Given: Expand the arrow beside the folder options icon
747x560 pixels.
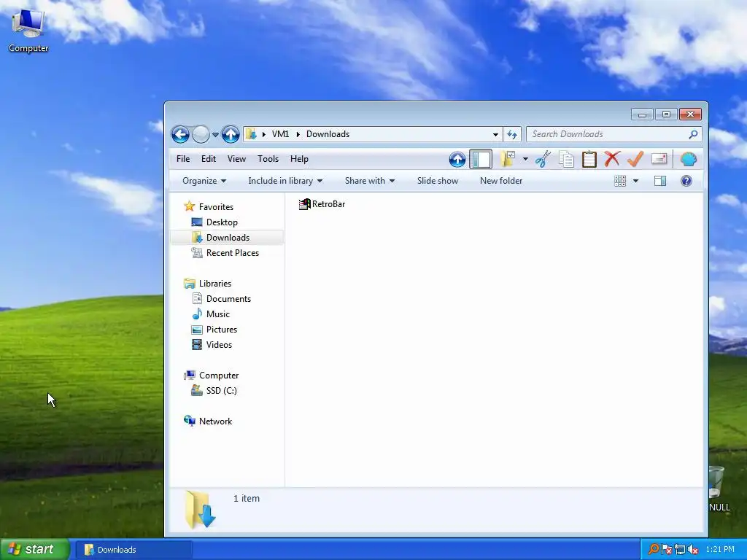Looking at the screenshot, I should (x=525, y=159).
